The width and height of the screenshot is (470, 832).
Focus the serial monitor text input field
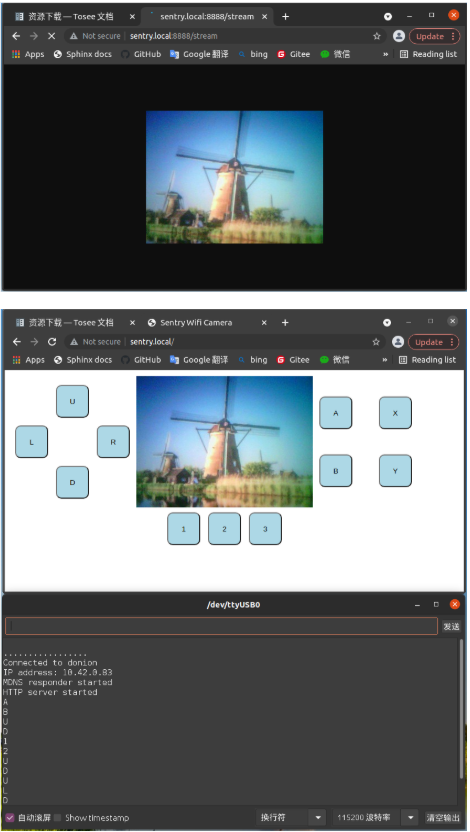point(221,626)
